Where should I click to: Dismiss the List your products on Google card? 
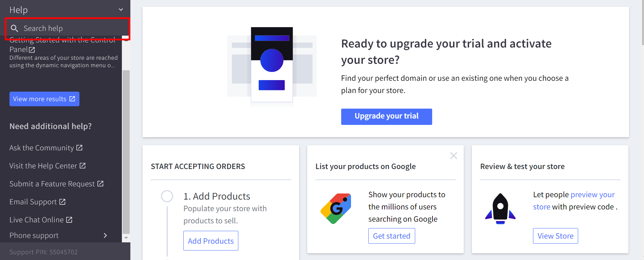pyautogui.click(x=454, y=156)
